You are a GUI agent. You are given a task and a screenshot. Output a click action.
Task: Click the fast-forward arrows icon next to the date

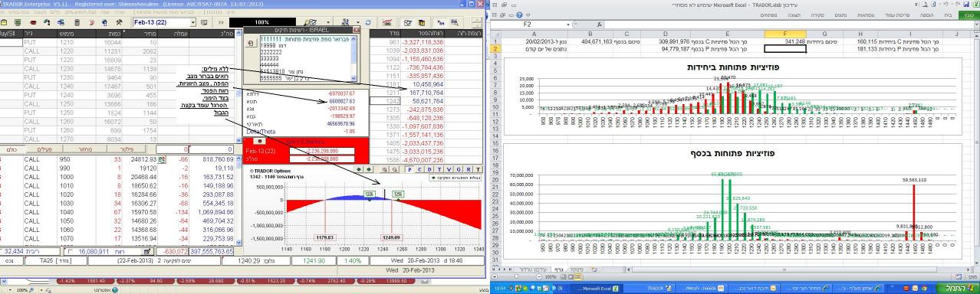(221, 23)
